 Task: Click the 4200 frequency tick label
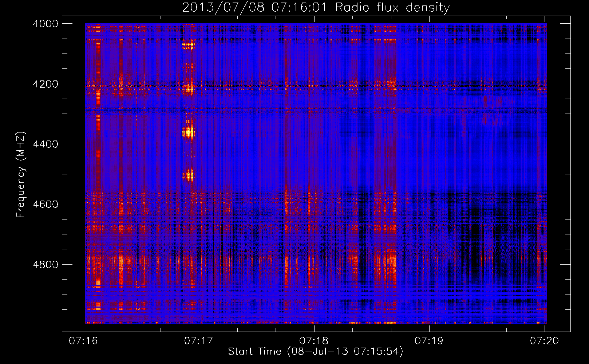click(x=46, y=84)
